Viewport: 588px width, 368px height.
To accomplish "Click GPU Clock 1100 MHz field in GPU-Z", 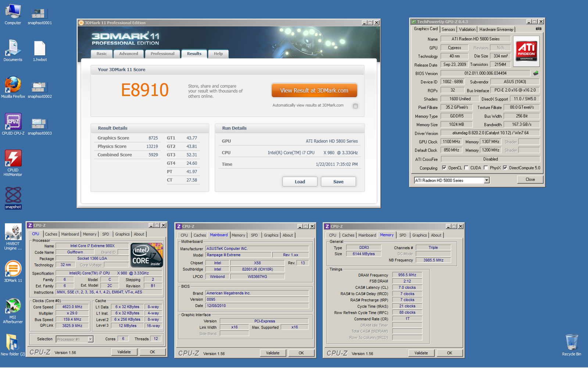I will [x=451, y=142].
